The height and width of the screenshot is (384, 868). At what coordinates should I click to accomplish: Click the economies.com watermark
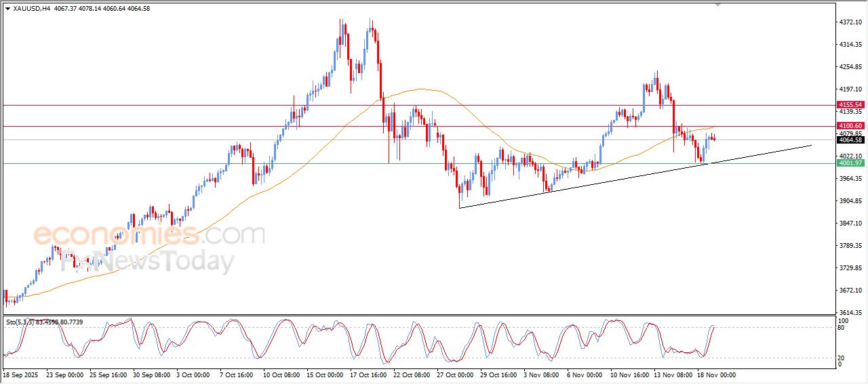pos(149,235)
